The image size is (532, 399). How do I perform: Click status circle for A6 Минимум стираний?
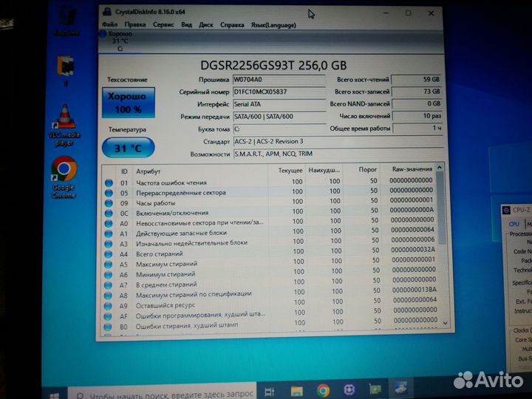tap(108, 275)
